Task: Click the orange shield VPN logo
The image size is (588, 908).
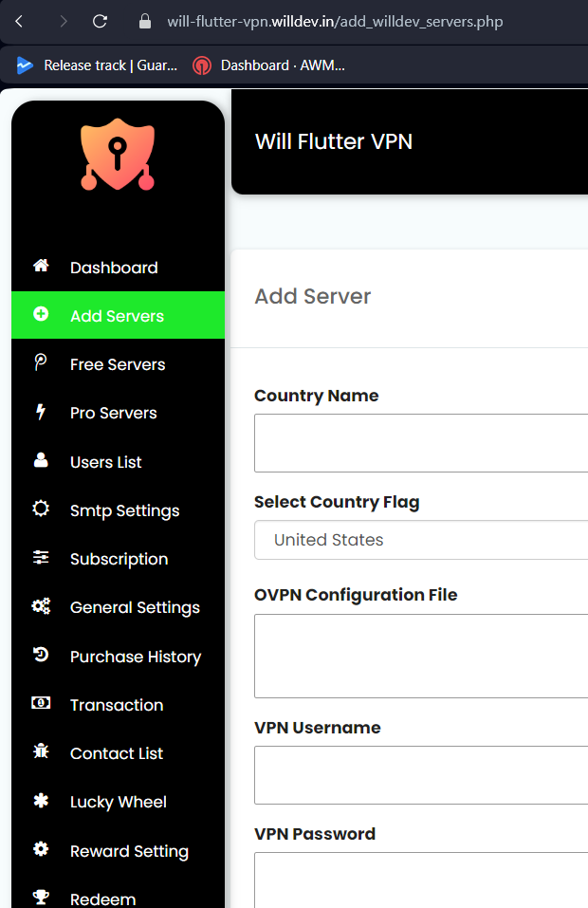Action: click(118, 155)
